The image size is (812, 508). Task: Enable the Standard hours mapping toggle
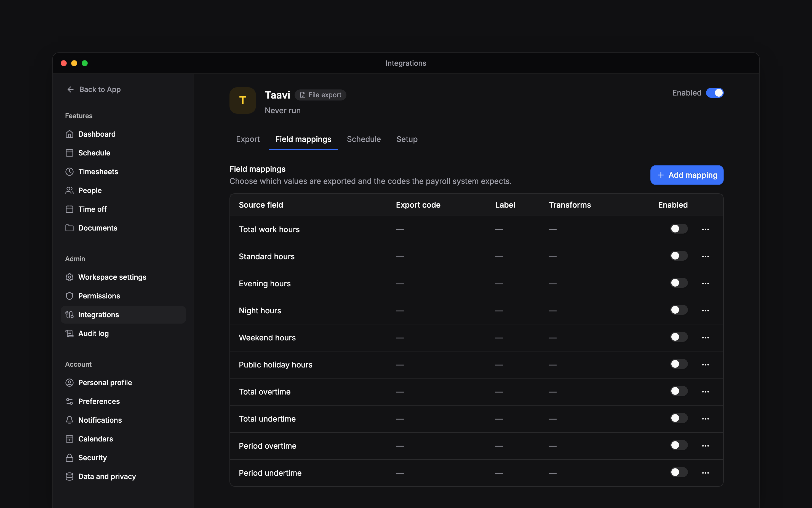pos(679,256)
